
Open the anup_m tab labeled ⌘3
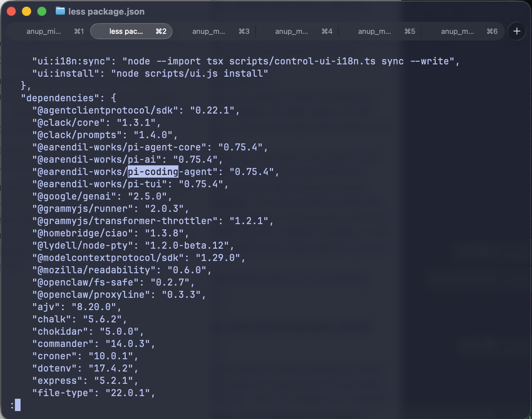click(214, 31)
